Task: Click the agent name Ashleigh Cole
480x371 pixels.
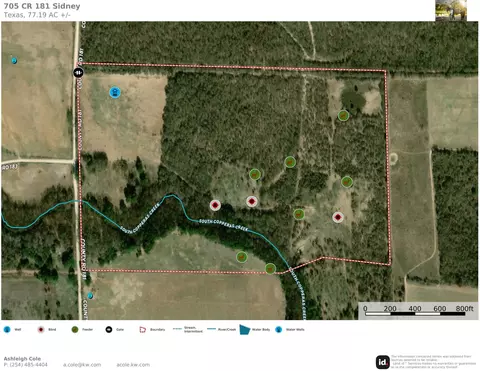Action: (x=22, y=359)
